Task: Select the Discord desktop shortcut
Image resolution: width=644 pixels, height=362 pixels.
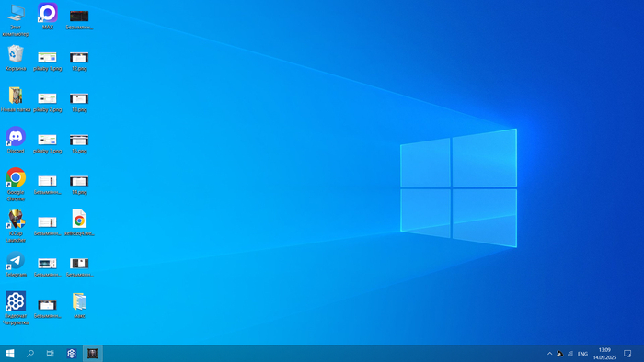Action: 16,141
